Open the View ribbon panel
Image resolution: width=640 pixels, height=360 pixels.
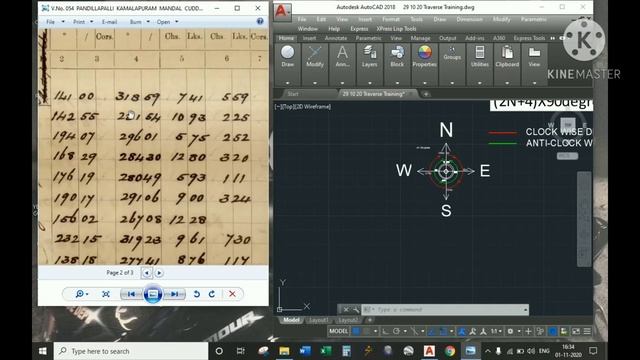(534, 57)
